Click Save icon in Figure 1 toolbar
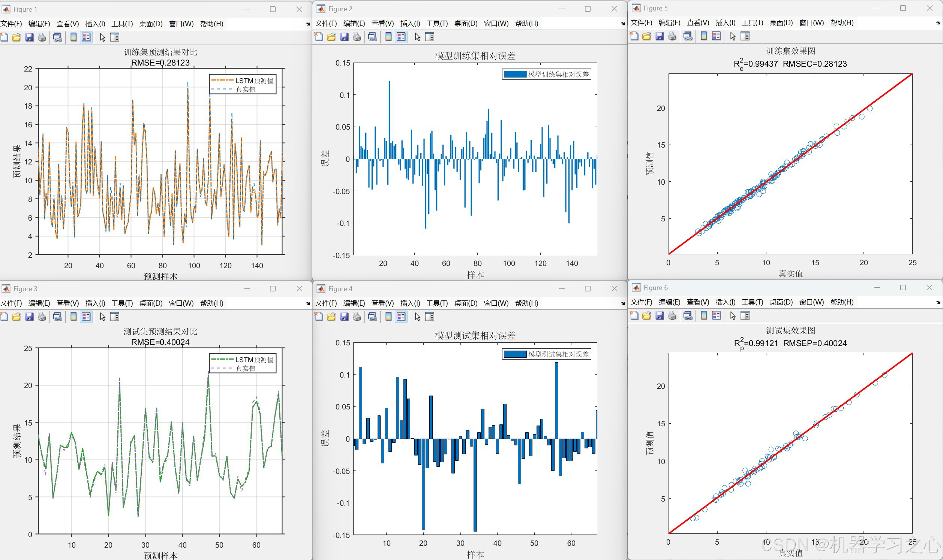943x560 pixels. [x=29, y=37]
